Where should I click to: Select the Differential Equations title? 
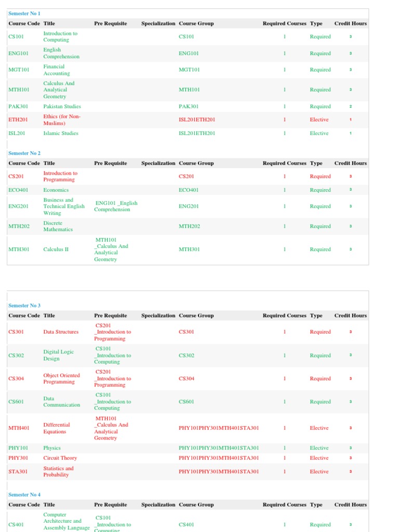coord(56,428)
